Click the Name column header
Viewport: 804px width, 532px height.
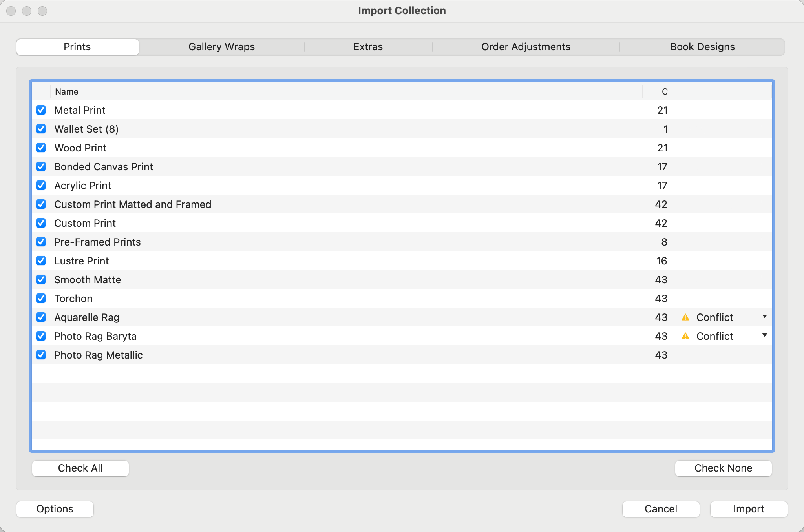click(x=67, y=92)
